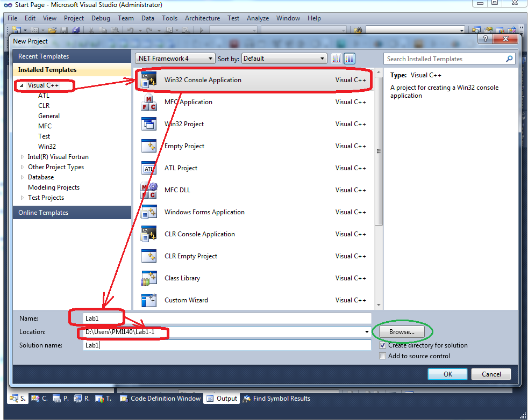Open the .NET Framework 4 dropdown
The width and height of the screenshot is (528, 420).
[175, 59]
